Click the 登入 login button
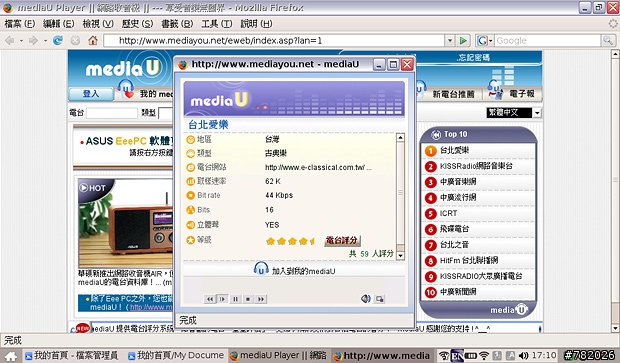Image resolution: width=620 pixels, height=363 pixels. 91,94
